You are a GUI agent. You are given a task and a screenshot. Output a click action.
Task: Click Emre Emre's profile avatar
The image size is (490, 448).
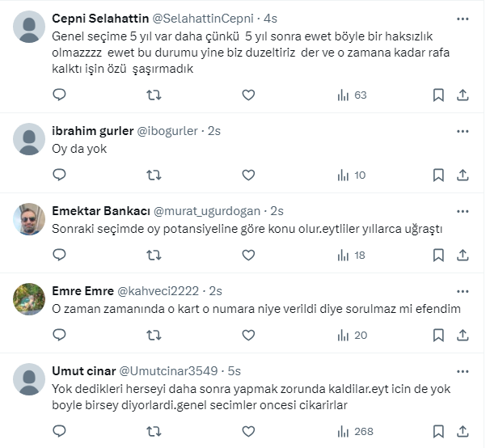pos(30,299)
